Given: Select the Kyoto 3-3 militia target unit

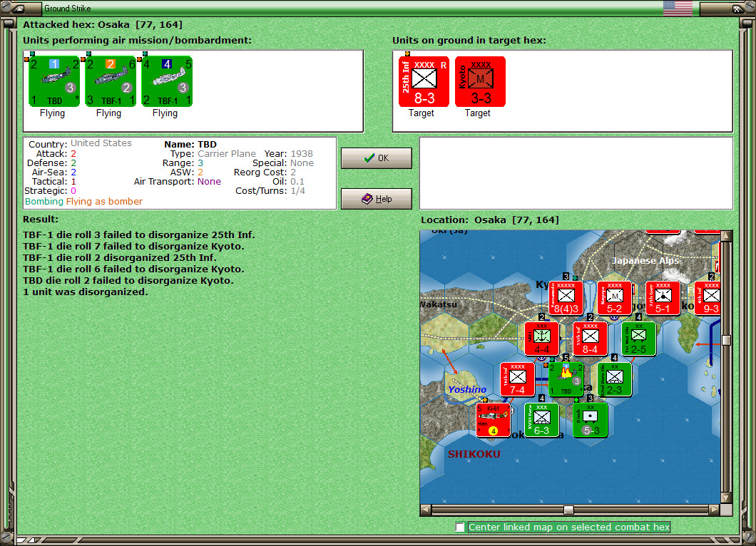Looking at the screenshot, I should point(480,81).
